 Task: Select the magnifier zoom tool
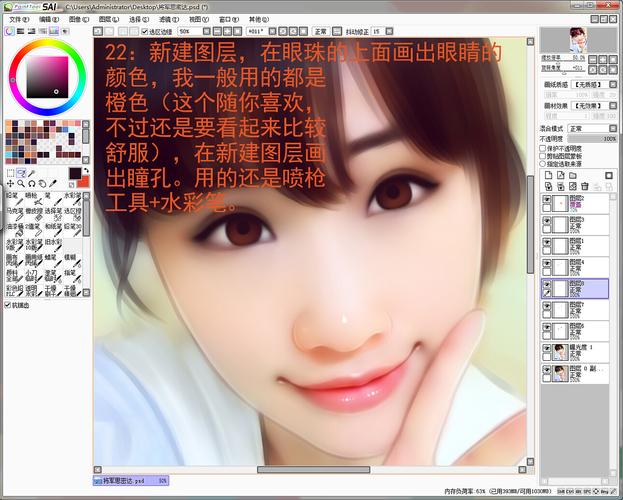pyautogui.click(x=21, y=183)
